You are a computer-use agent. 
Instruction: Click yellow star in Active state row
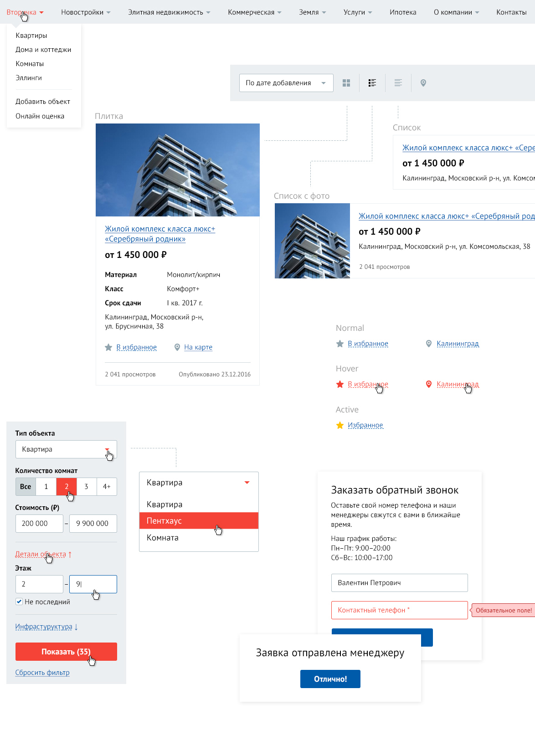point(340,425)
